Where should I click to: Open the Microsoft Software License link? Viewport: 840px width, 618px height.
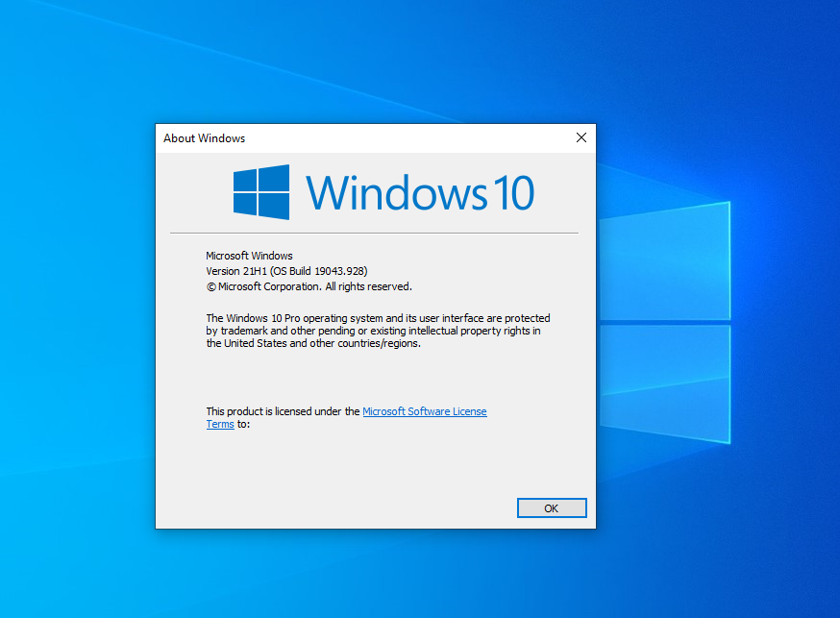point(424,411)
